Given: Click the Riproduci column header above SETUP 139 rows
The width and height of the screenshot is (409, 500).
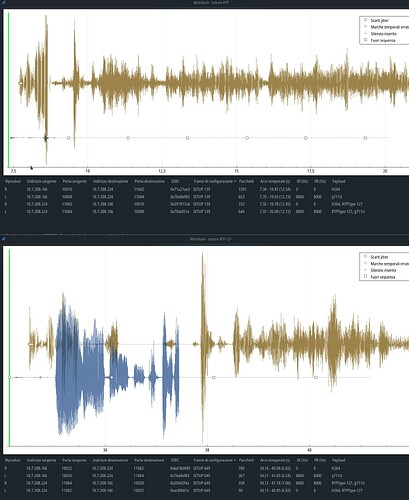Looking at the screenshot, I should pyautogui.click(x=13, y=181).
